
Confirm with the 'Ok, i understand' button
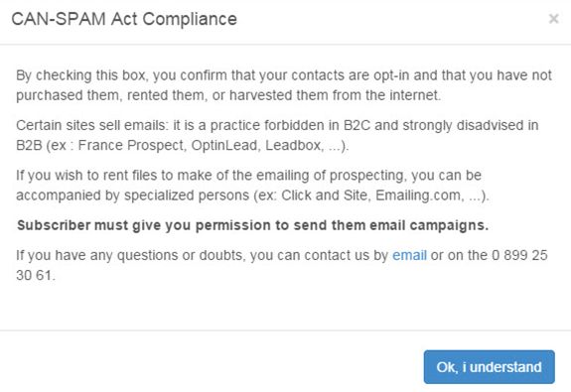click(489, 367)
